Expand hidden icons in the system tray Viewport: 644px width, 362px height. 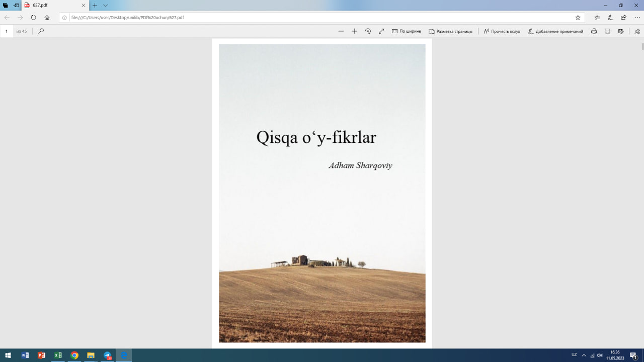click(x=585, y=355)
